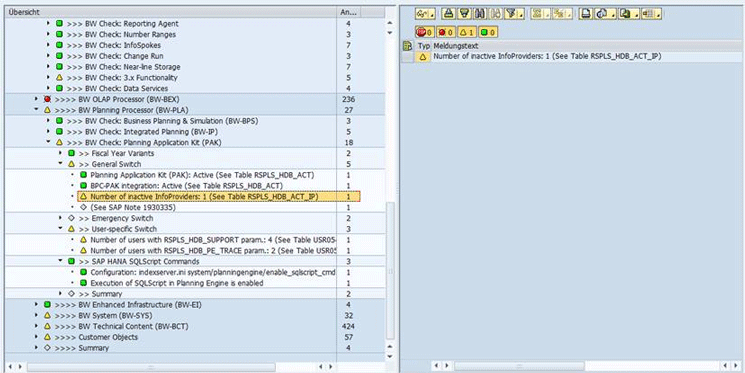
Task: Click message panel horizontal scrollbar
Action: point(519,366)
